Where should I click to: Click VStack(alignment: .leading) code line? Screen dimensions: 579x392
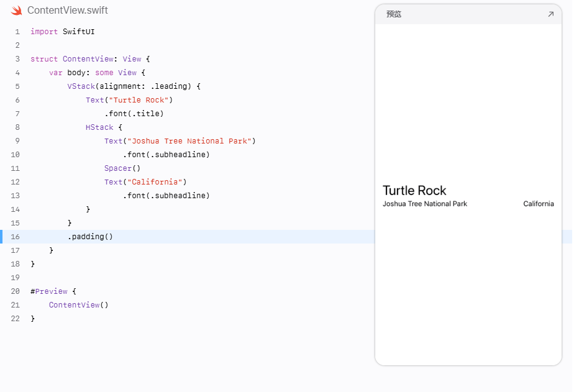[134, 86]
